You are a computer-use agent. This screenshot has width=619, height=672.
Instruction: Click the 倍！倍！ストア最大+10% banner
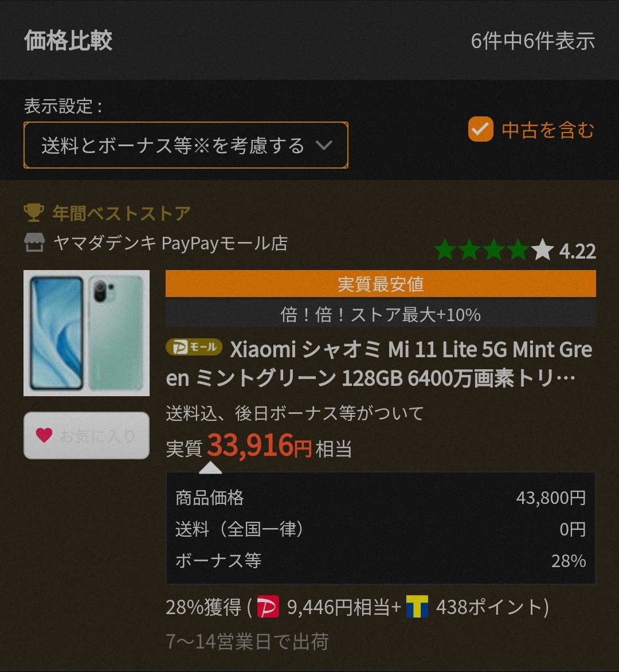381,314
